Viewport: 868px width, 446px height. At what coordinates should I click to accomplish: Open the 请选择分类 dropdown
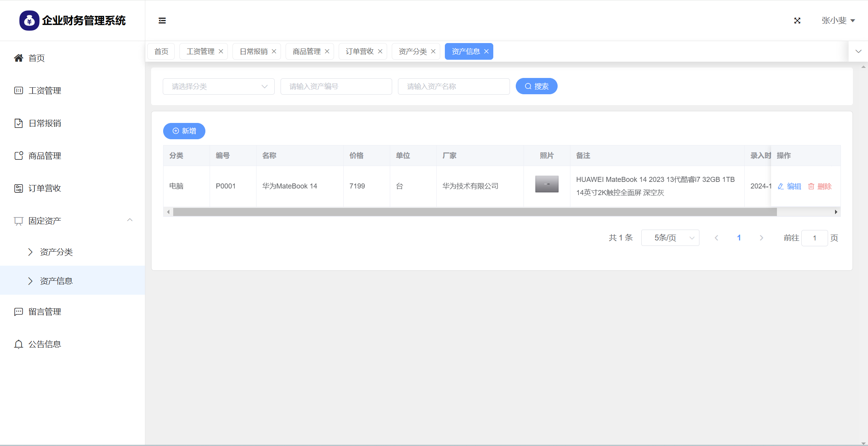click(x=219, y=86)
